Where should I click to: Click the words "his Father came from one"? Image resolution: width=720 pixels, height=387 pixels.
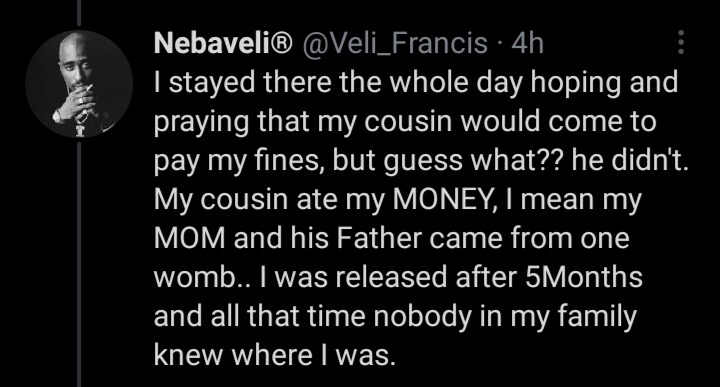pyautogui.click(x=460, y=239)
